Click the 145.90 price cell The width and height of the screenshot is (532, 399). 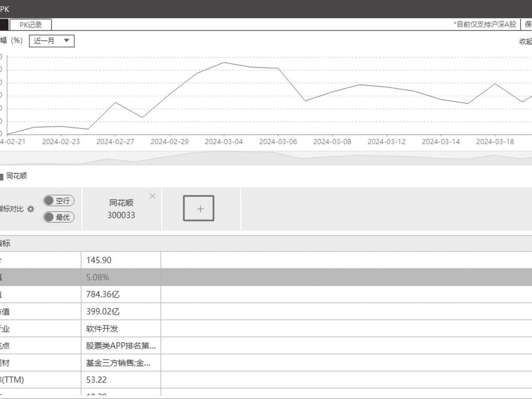(x=121, y=260)
